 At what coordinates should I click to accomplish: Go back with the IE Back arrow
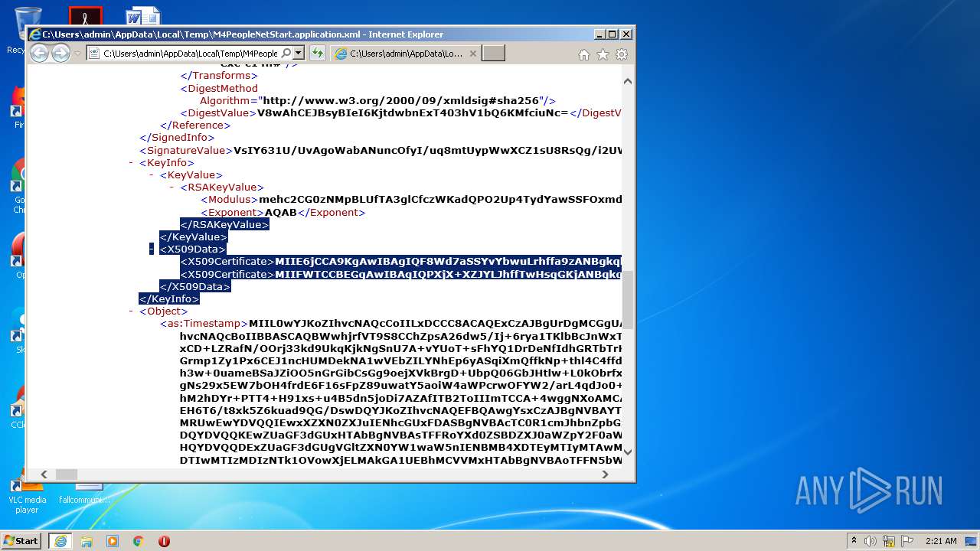pyautogui.click(x=39, y=53)
